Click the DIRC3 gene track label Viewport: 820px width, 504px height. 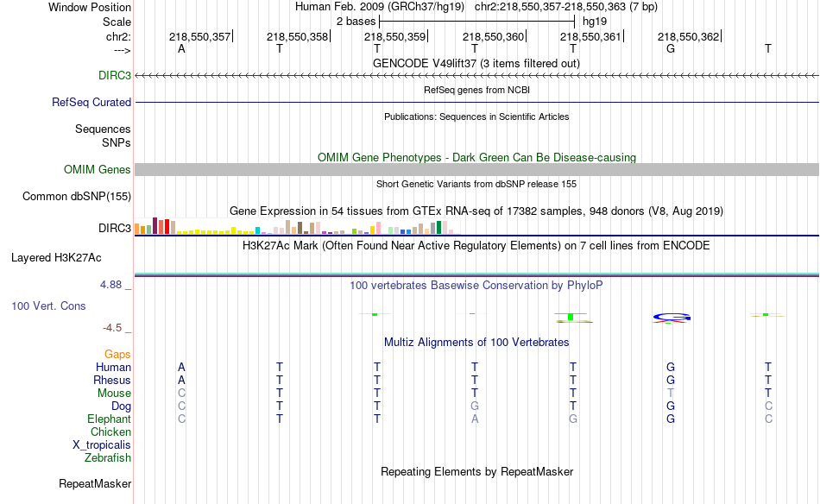click(x=115, y=76)
